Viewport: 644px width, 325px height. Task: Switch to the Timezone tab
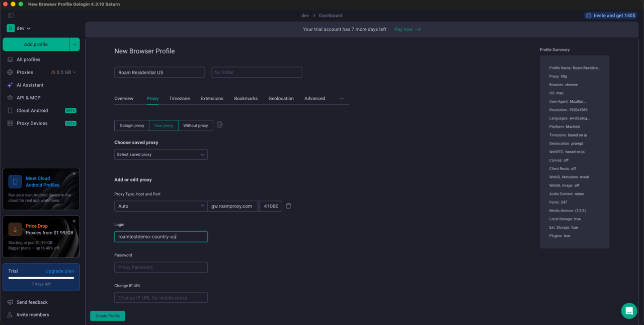180,98
